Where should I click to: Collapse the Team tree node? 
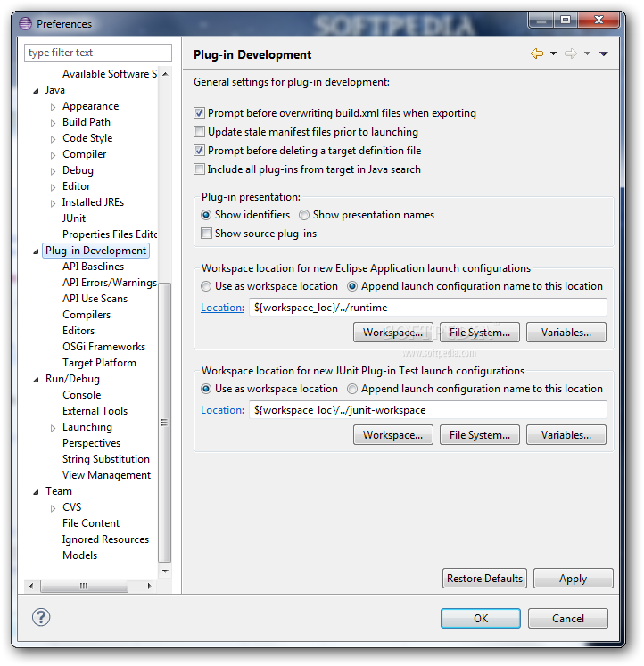click(36, 492)
